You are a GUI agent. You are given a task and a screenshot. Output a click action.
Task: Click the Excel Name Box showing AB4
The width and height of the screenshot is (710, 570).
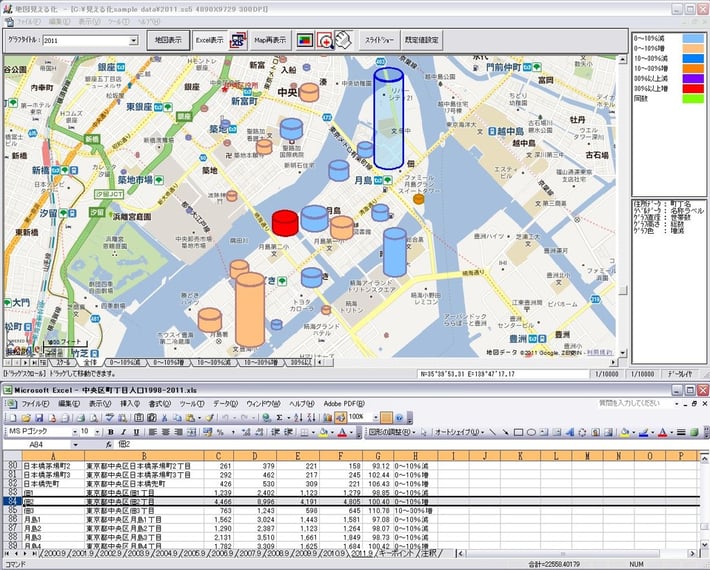tap(38, 444)
